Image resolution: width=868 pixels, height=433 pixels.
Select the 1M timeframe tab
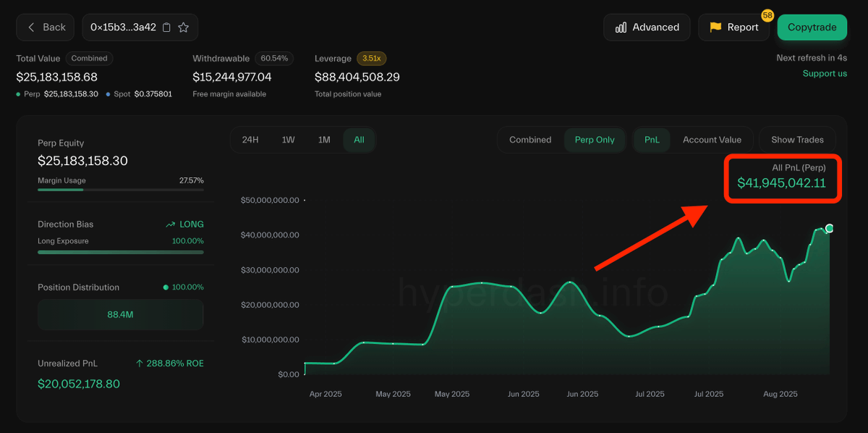tap(323, 140)
